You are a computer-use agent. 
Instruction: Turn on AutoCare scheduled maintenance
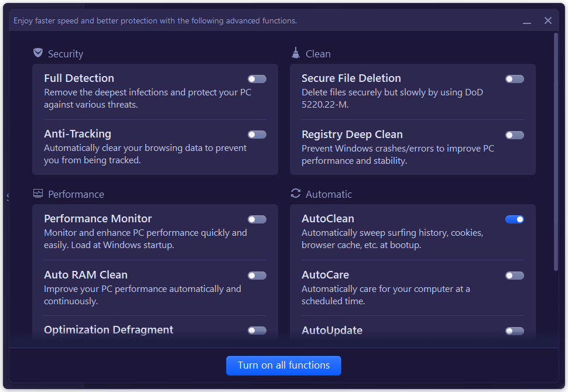(514, 275)
